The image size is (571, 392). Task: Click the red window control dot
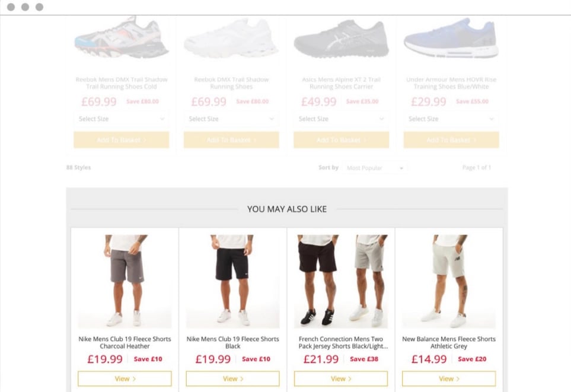(9, 8)
